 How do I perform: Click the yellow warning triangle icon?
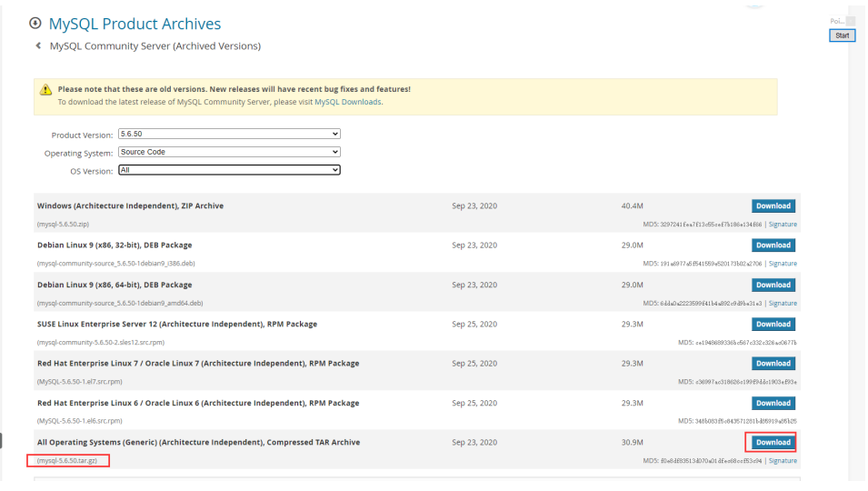click(x=46, y=90)
